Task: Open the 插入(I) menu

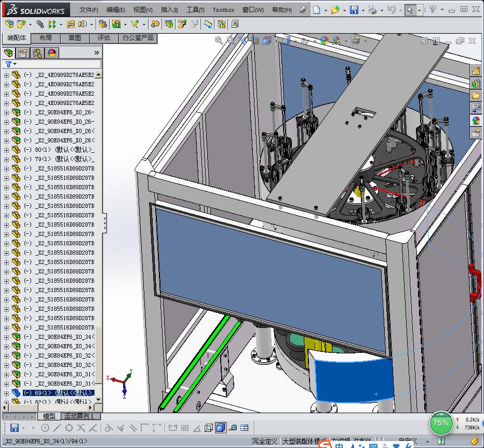Action: pos(169,10)
